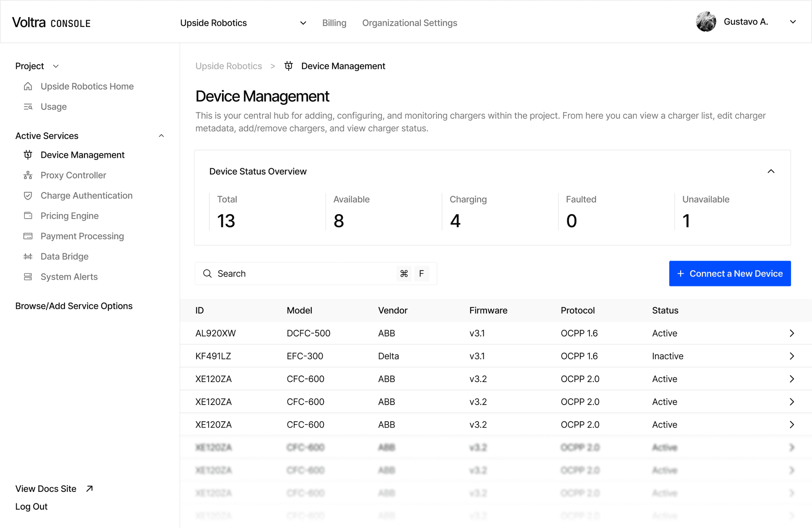Go to the Billing tab

point(334,23)
